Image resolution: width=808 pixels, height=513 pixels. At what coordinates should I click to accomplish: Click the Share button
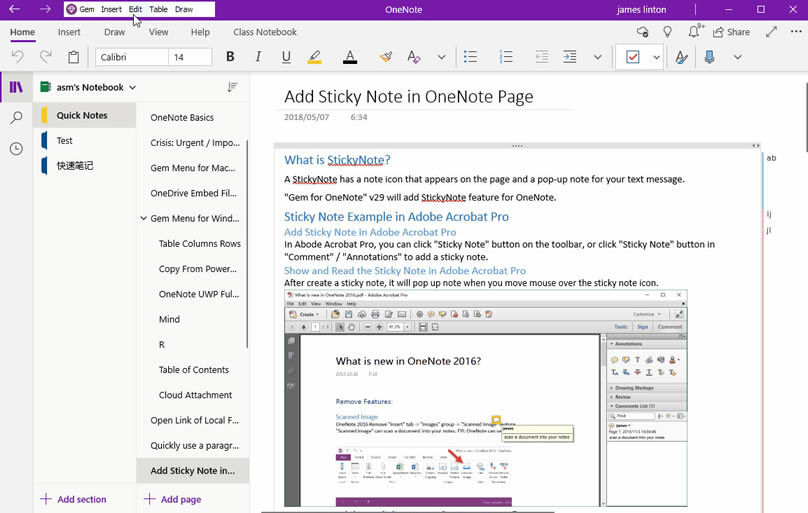731,32
